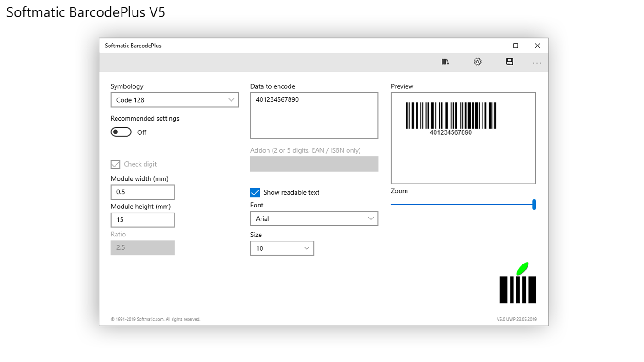The width and height of the screenshot is (644, 362).
Task: Enable the Check digit checkbox
Action: coord(115,164)
